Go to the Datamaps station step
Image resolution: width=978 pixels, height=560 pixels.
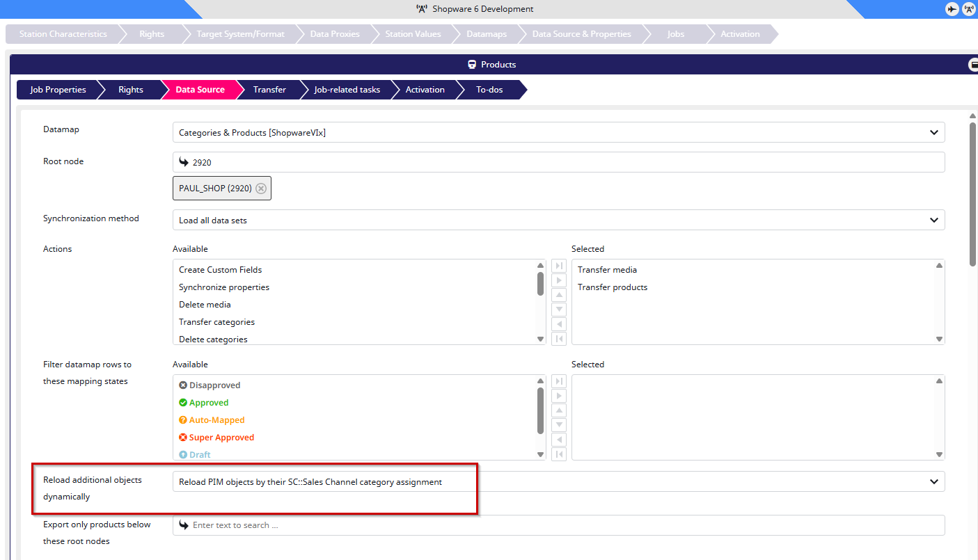click(x=486, y=34)
